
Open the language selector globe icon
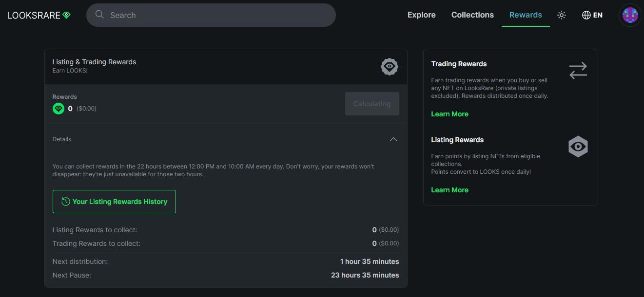(586, 15)
